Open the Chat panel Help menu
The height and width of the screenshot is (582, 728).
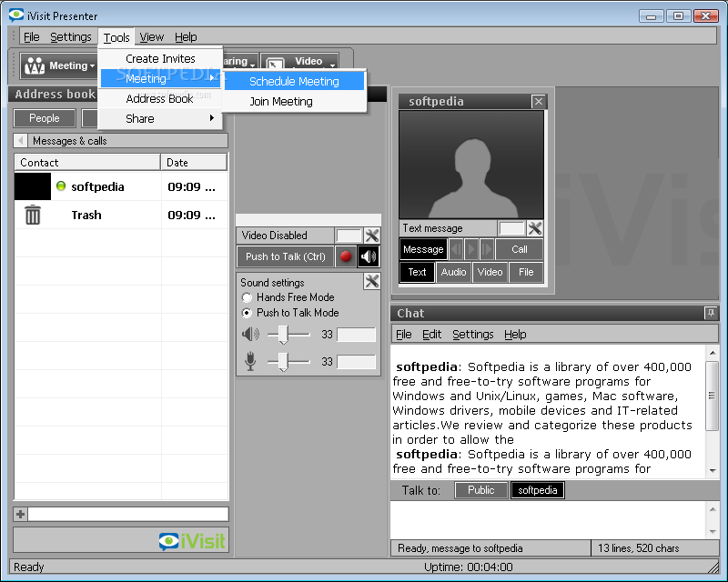pos(515,334)
